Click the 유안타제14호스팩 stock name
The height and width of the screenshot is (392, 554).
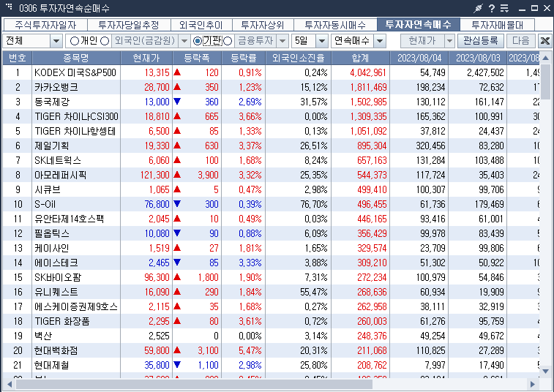point(69,219)
